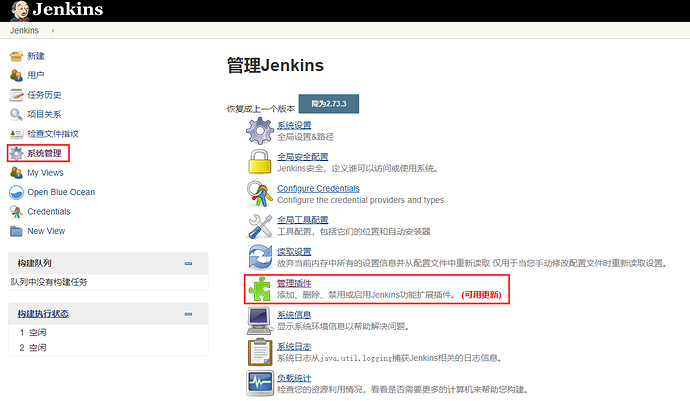Click the Credentials keys sidebar icon
Image resolution: width=690 pixels, height=401 pixels.
pos(16,212)
